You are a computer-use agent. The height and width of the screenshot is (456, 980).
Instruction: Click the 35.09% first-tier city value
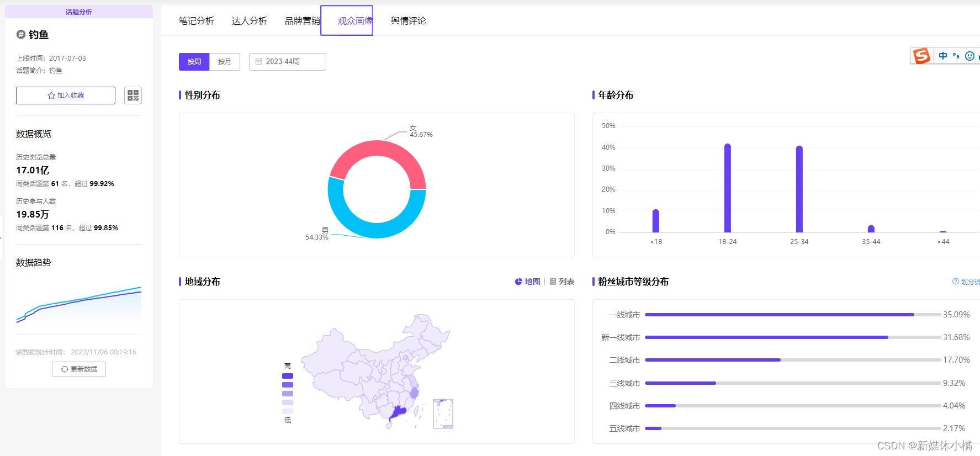pyautogui.click(x=956, y=315)
